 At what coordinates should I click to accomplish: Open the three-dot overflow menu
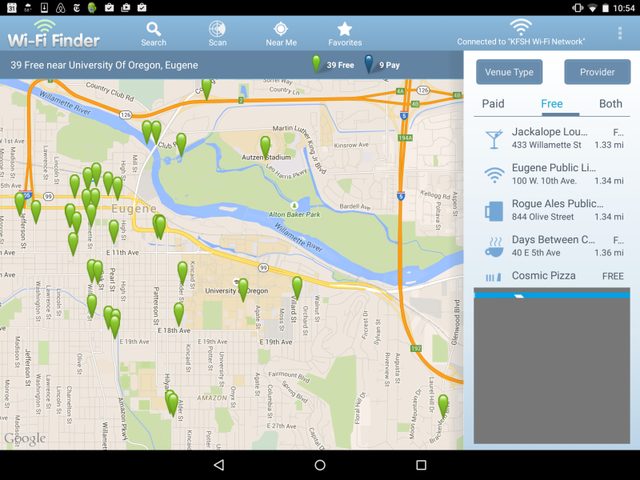(622, 34)
